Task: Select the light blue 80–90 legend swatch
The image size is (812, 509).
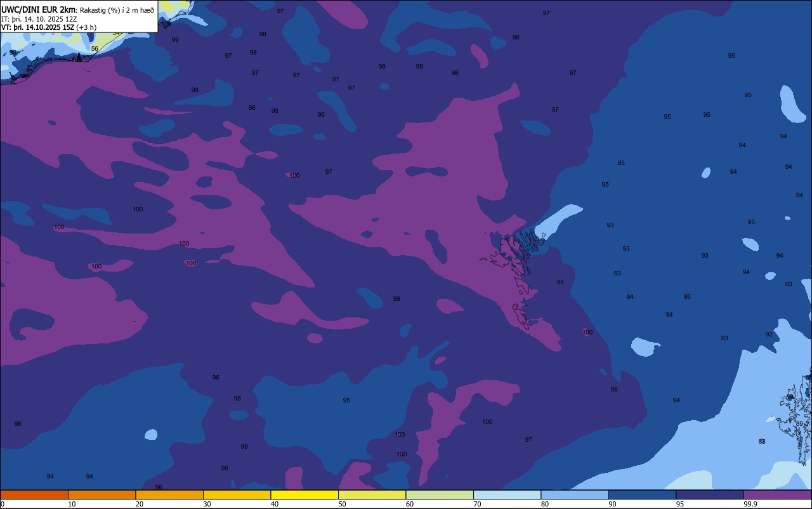Action: pyautogui.click(x=575, y=494)
